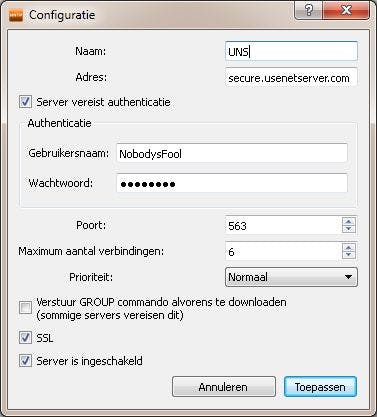Toggle Server vereist authenticatie checkbox
This screenshot has height=417, width=377.
click(25, 102)
